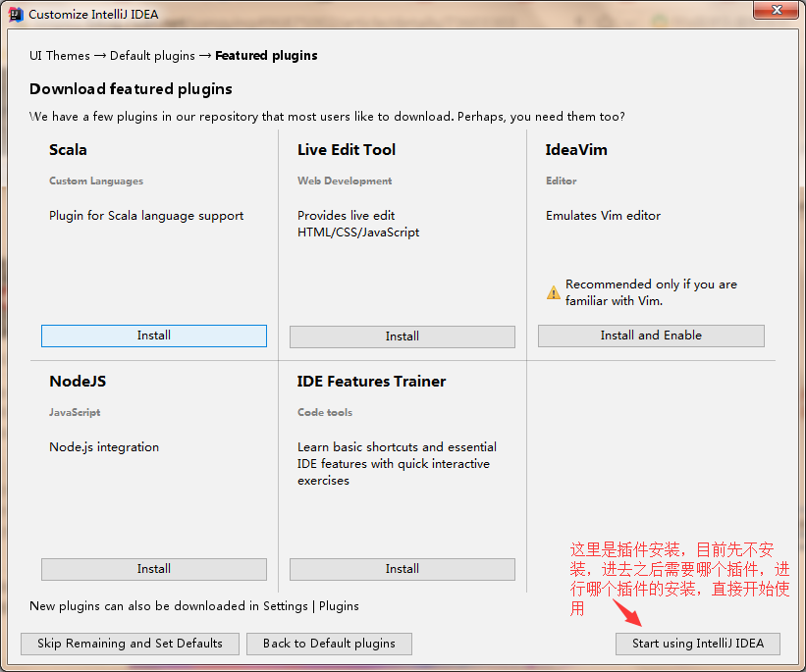Click the NodeJS plugin title

pos(78,382)
